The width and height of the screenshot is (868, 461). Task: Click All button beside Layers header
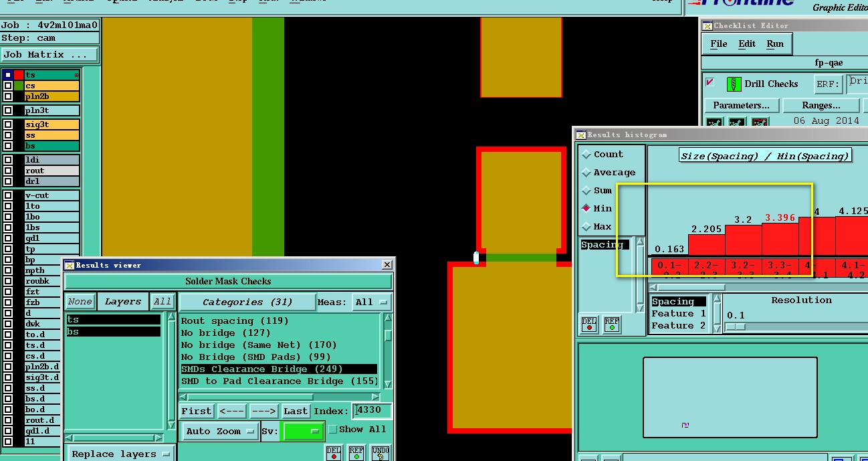[x=162, y=302]
